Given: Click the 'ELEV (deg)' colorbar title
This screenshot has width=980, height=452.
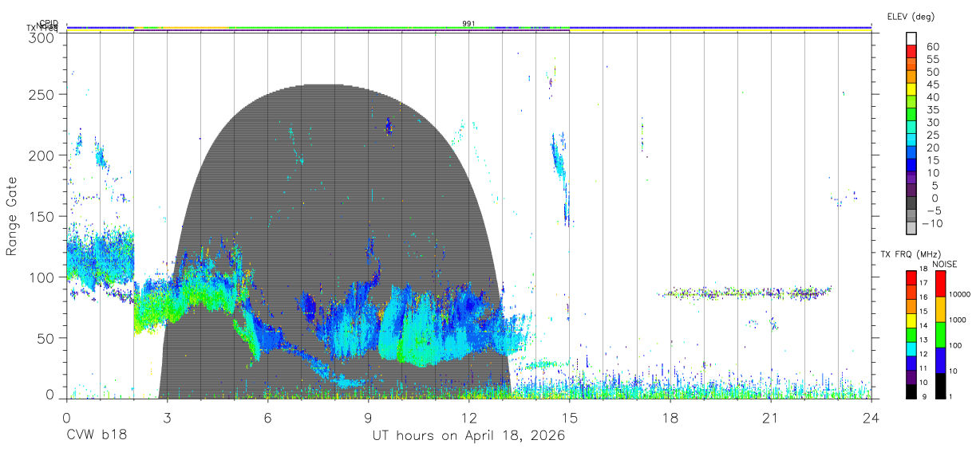Looking at the screenshot, I should point(911,16).
